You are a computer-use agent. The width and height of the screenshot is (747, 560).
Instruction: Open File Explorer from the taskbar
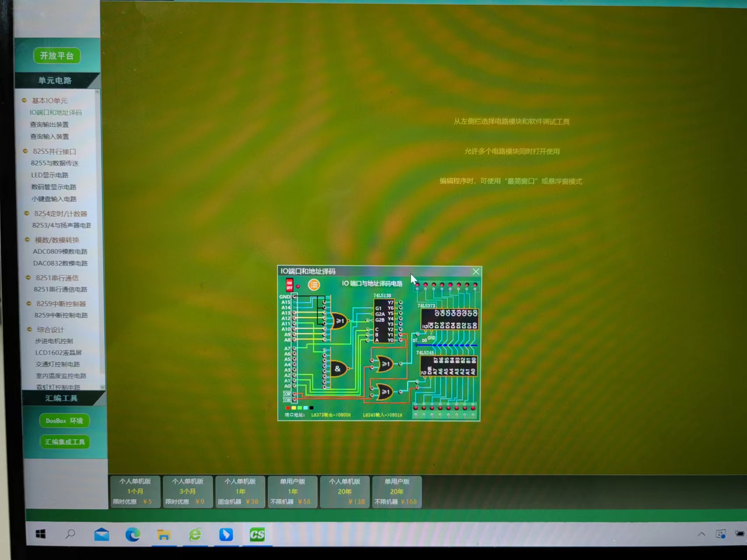pyautogui.click(x=164, y=534)
